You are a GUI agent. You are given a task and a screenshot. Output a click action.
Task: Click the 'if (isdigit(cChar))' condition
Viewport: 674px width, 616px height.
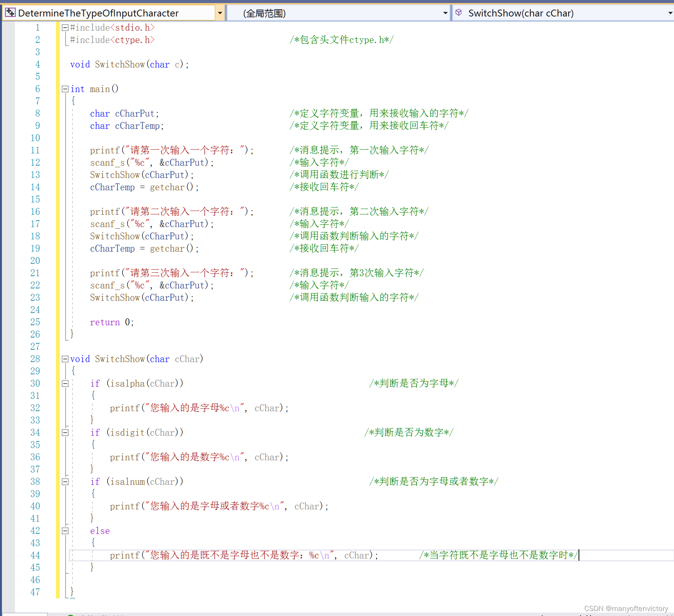(137, 433)
